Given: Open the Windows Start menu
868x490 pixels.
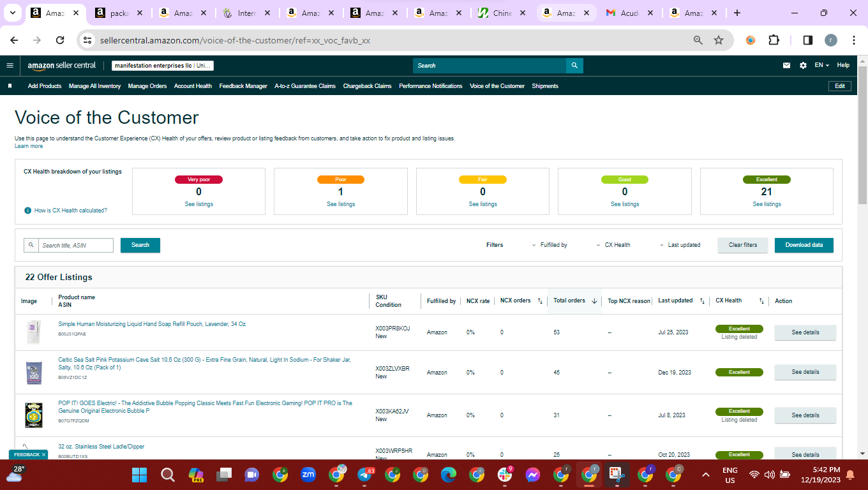Looking at the screenshot, I should [139, 475].
